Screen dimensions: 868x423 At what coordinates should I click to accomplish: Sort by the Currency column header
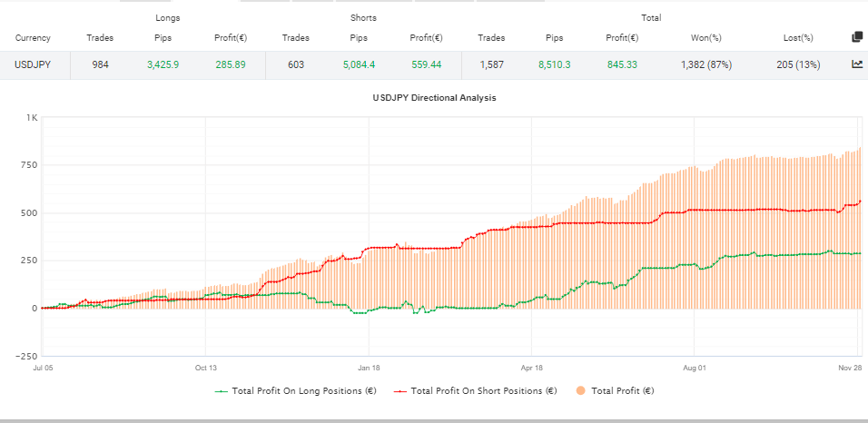(x=33, y=38)
